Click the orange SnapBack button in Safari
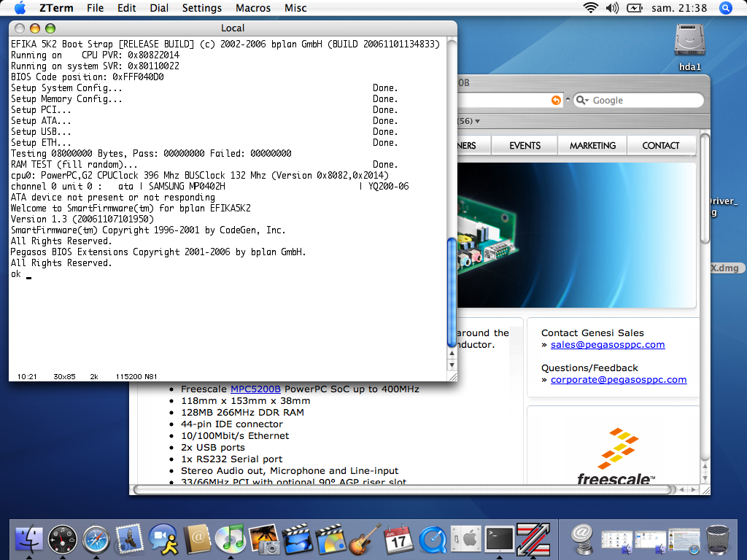The width and height of the screenshot is (747, 560). [x=557, y=100]
